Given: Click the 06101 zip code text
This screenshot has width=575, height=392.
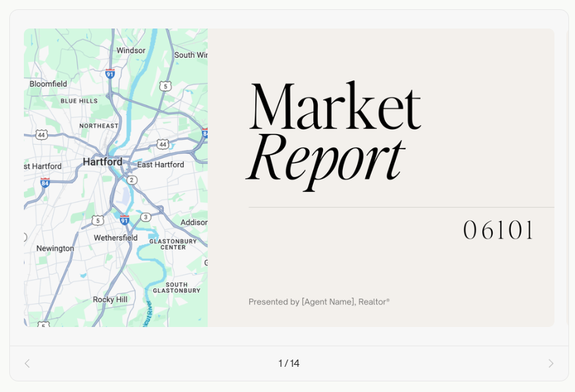Looking at the screenshot, I should 499,229.
